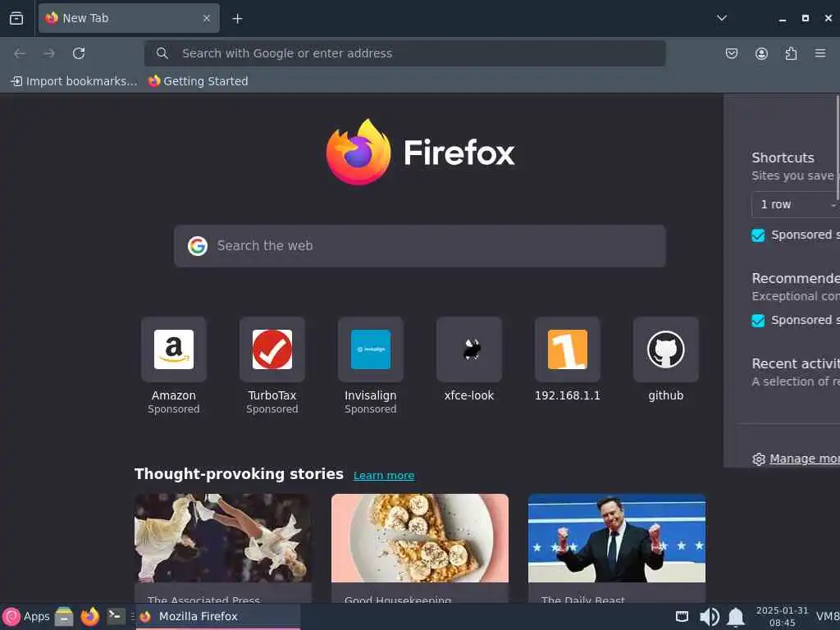The height and width of the screenshot is (630, 840).
Task: Click Learn more link beside stories
Action: (x=384, y=475)
